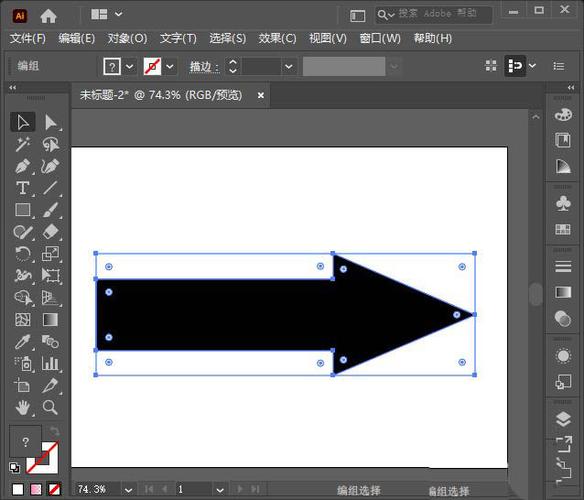The height and width of the screenshot is (500, 584).
Task: Select the Rectangle tool
Action: point(23,210)
